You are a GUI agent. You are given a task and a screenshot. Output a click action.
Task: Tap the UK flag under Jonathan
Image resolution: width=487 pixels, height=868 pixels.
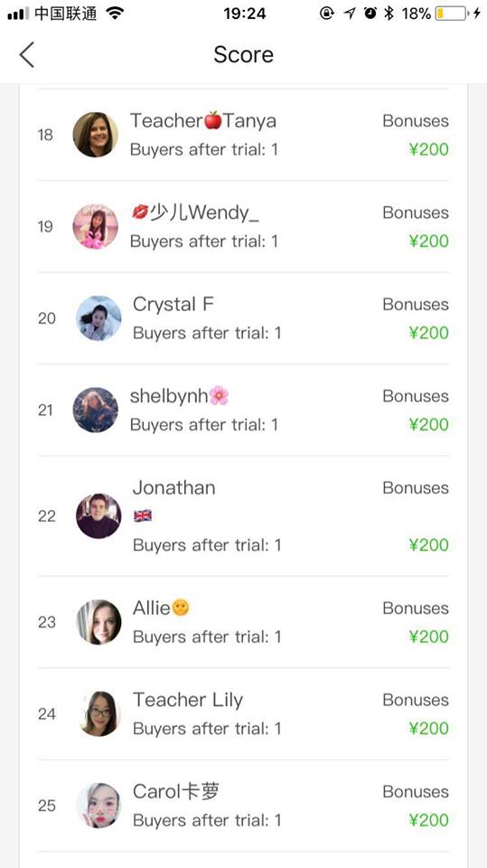143,516
